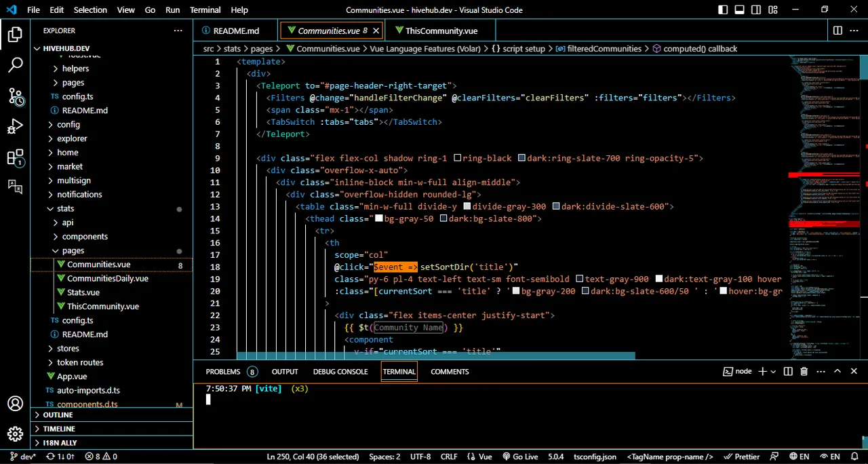Screen dimensions: 868x464
Task: Change the CRLF end-of-line setting
Action: coord(449,457)
